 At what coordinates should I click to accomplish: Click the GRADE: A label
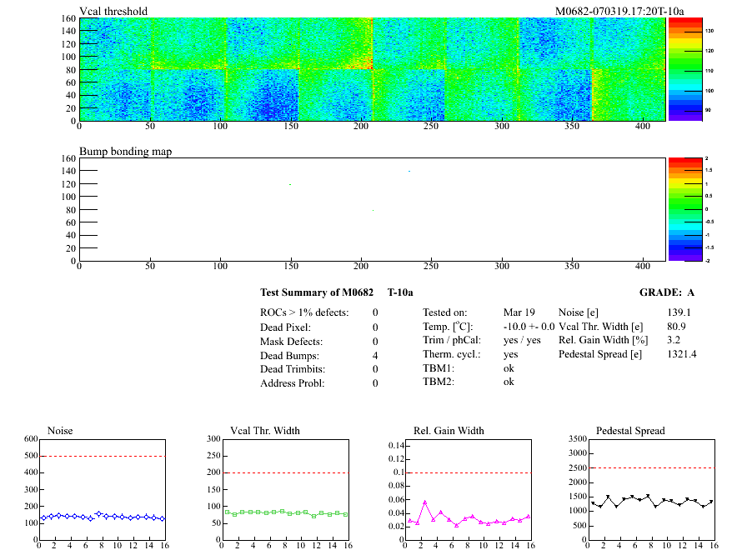pos(666,292)
